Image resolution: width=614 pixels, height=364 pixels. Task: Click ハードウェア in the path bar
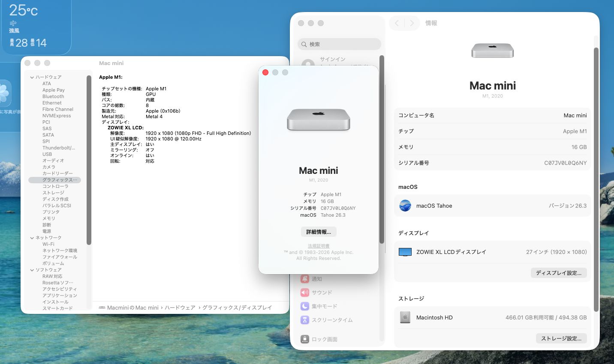tap(180, 307)
